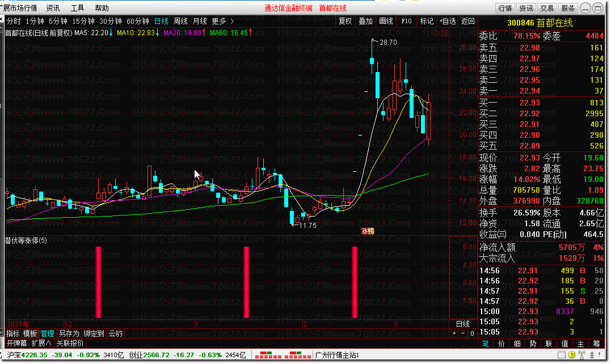Expand the 扩展 panel arrow
611x364 pixels.
(41, 344)
